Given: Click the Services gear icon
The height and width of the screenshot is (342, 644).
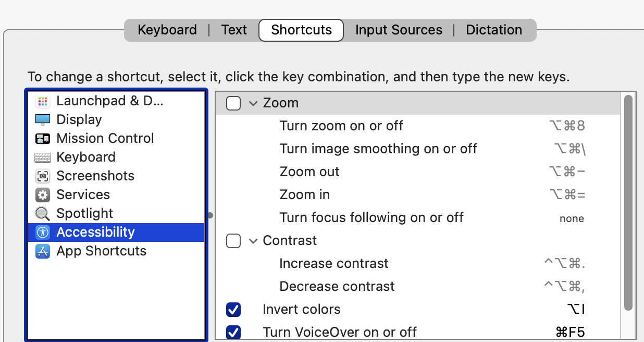Looking at the screenshot, I should pos(43,195).
